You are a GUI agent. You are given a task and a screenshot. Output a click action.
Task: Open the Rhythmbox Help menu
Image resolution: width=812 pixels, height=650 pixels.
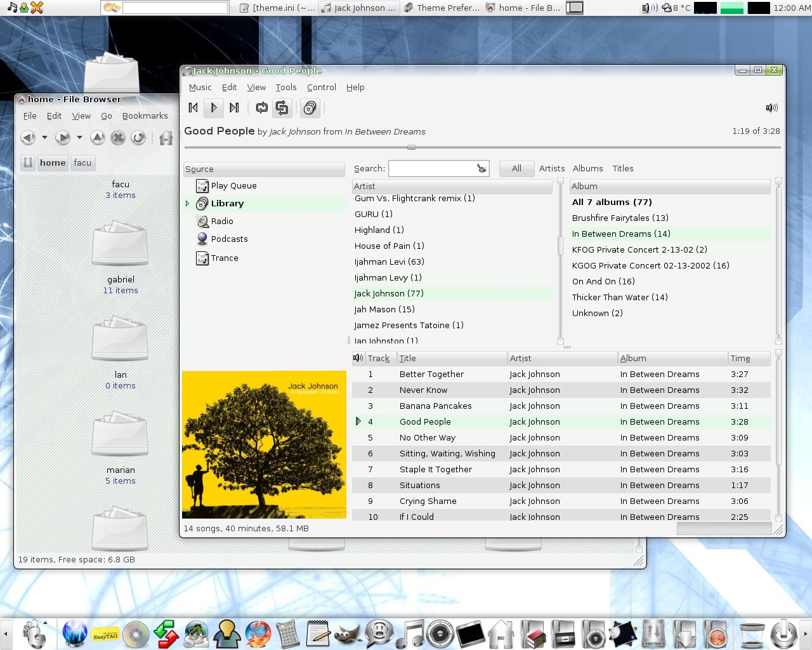click(x=355, y=88)
